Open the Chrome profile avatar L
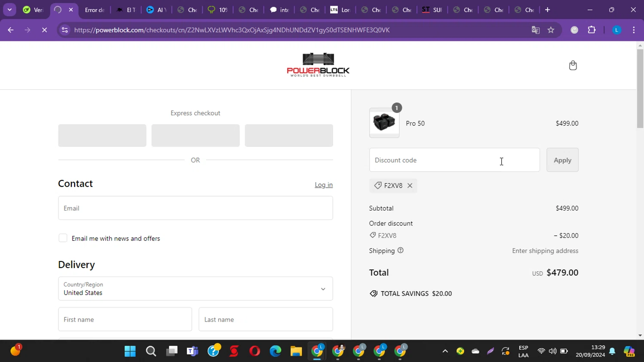 tap(617, 30)
